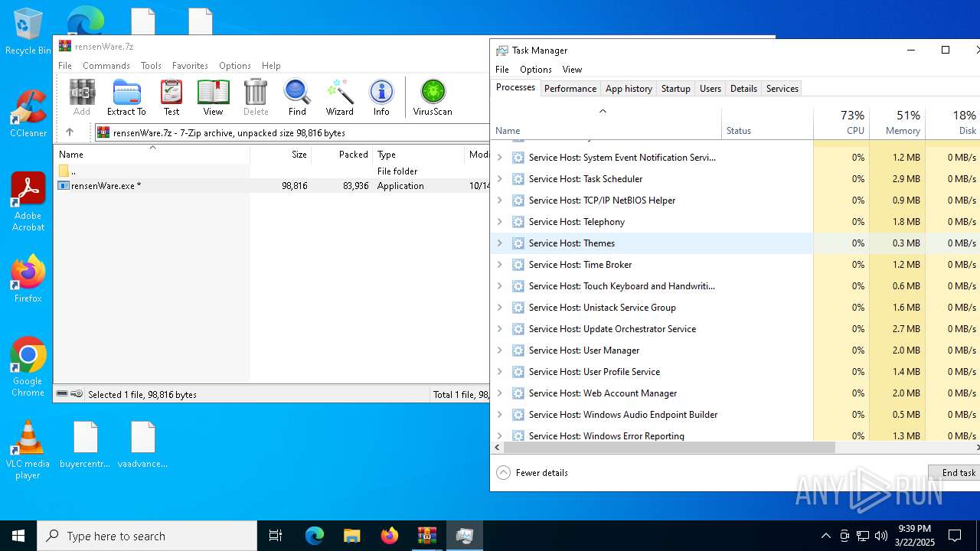Start VirusScan on archive
Viewport: 980px width, 551px height.
[x=433, y=97]
